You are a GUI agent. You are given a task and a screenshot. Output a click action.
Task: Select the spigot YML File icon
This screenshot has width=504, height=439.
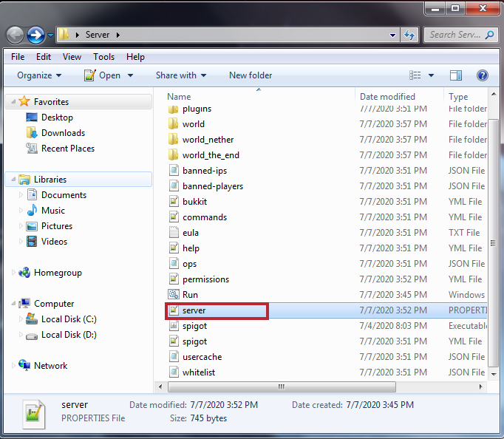click(174, 341)
